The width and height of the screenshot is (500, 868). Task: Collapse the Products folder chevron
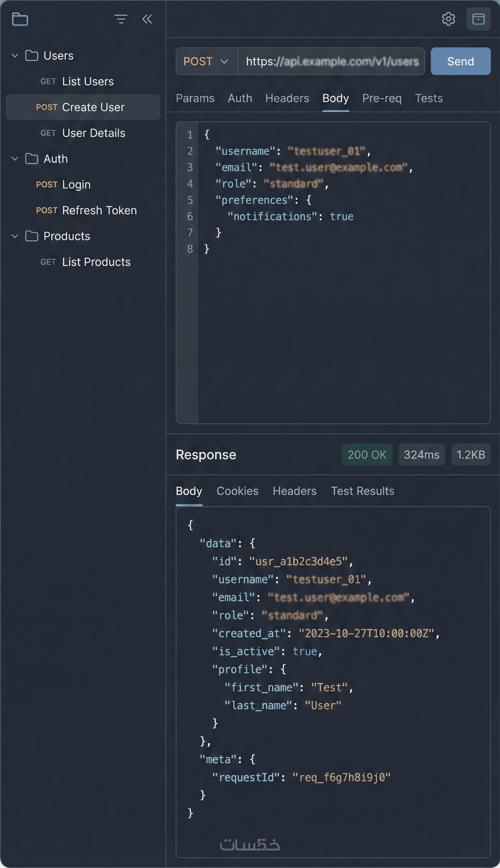coord(15,236)
